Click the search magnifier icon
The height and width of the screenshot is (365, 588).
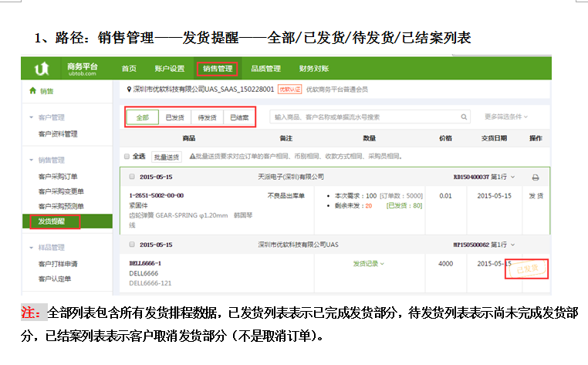pyautogui.click(x=463, y=117)
